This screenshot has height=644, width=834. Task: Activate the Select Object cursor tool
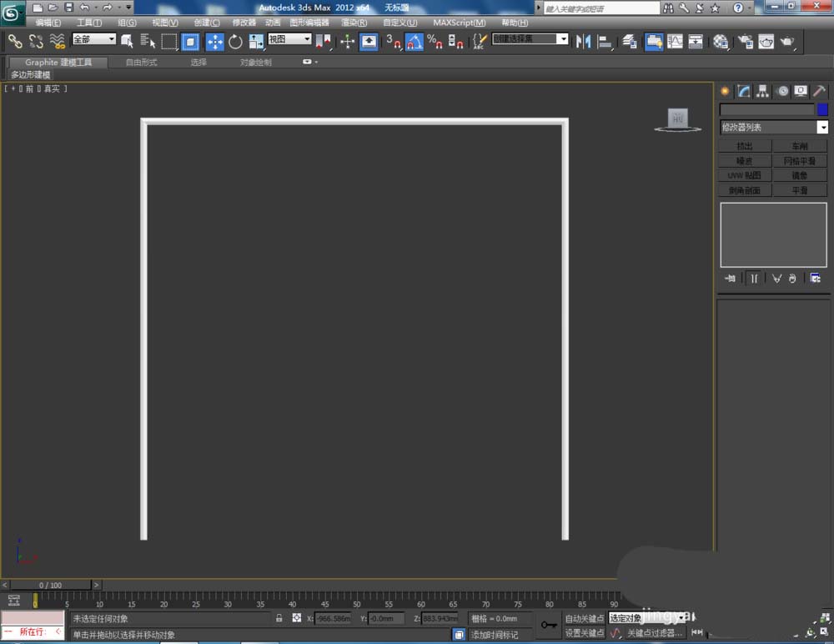coord(127,42)
